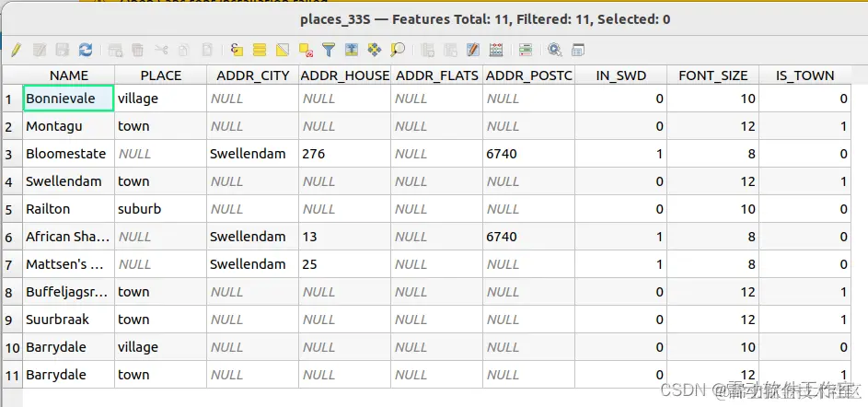Image resolution: width=868 pixels, height=407 pixels.
Task: Click the ADDR_CITY column header
Action: pos(252,76)
